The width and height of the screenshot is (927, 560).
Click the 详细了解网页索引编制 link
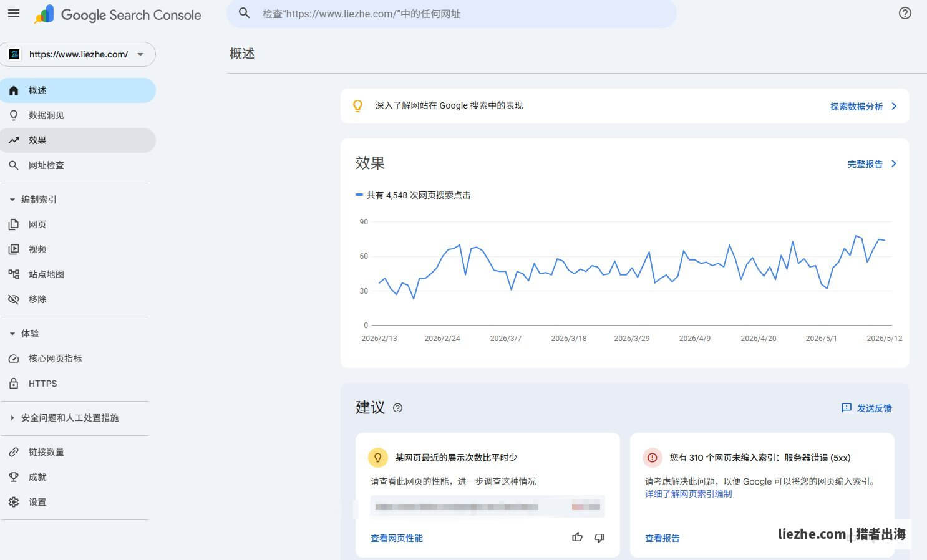pyautogui.click(x=688, y=494)
